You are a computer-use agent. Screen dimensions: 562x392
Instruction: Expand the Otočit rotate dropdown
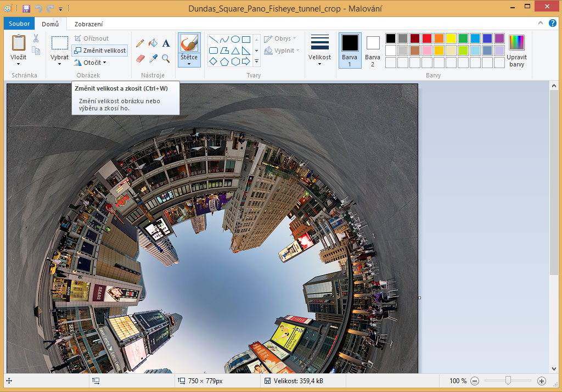(x=91, y=63)
